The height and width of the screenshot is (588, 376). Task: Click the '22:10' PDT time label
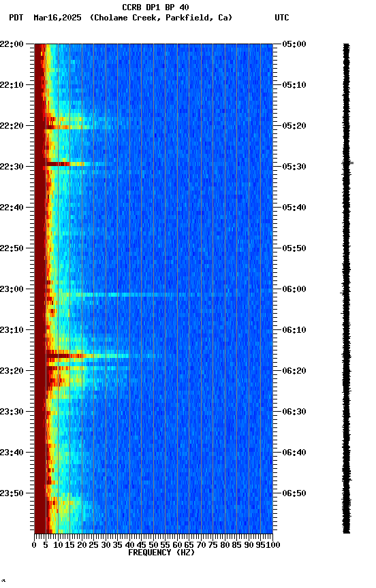[x=12, y=85]
